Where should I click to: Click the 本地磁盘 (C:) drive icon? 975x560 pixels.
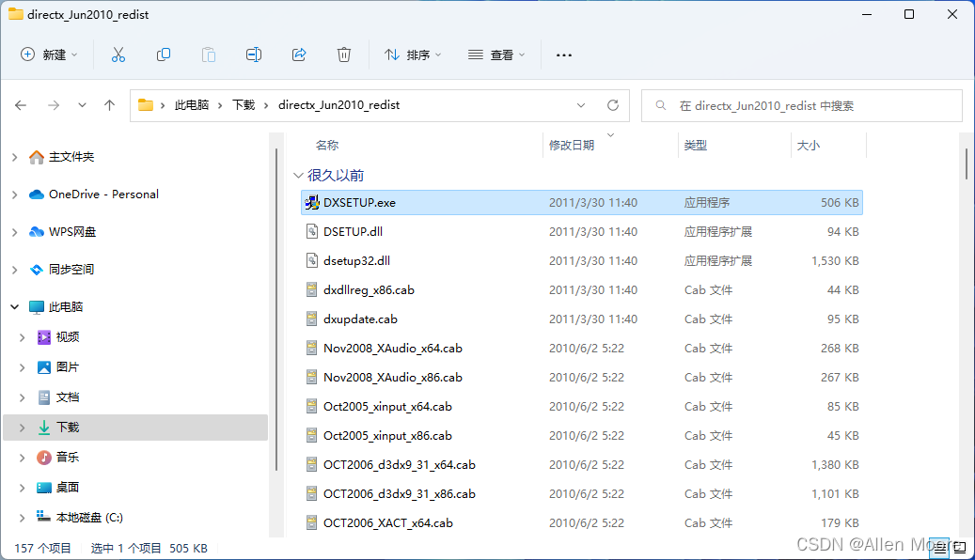43,516
